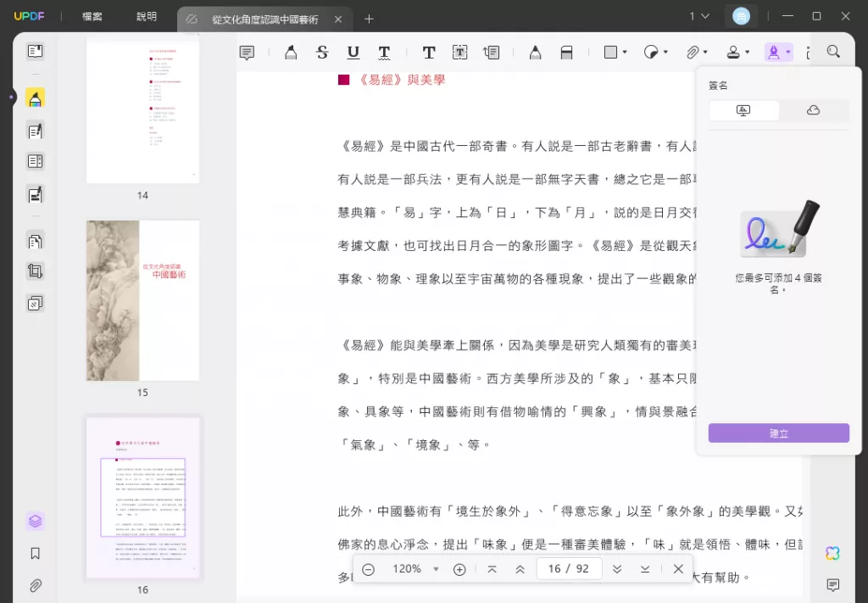This screenshot has height=603, width=868.
Task: Select the Pencil drawing tool
Action: pos(535,53)
